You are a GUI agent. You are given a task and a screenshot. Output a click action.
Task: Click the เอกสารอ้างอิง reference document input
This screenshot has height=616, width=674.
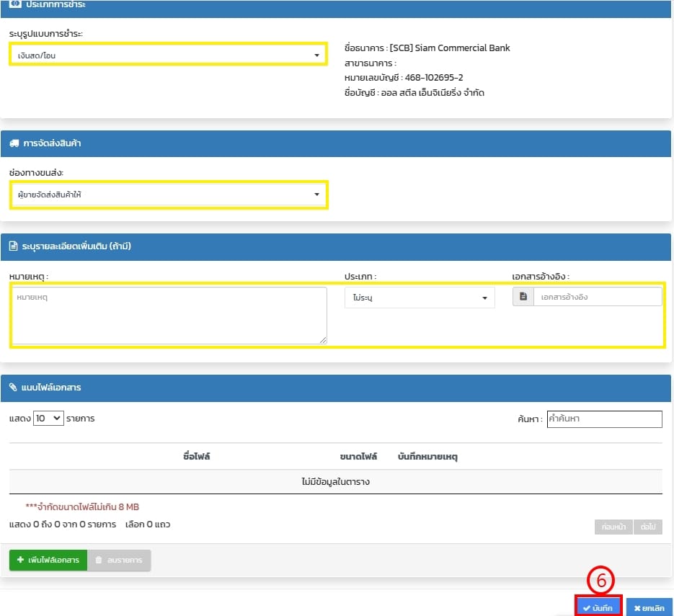pyautogui.click(x=597, y=297)
